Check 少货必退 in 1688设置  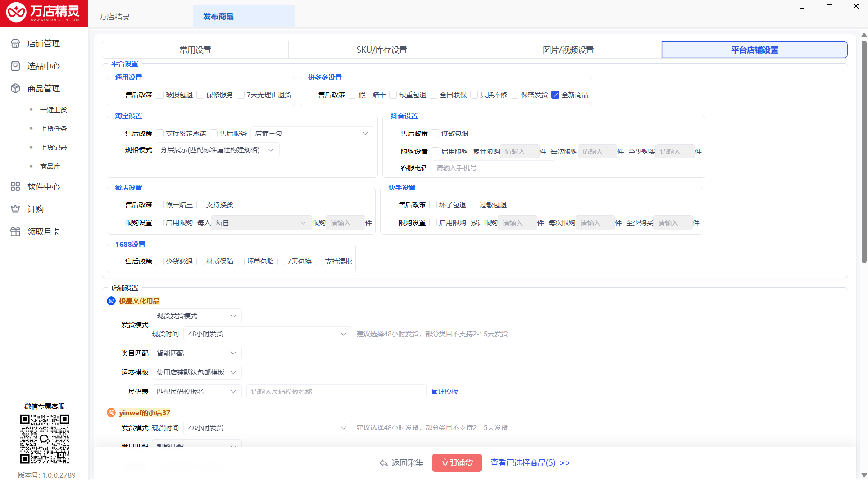coord(160,261)
